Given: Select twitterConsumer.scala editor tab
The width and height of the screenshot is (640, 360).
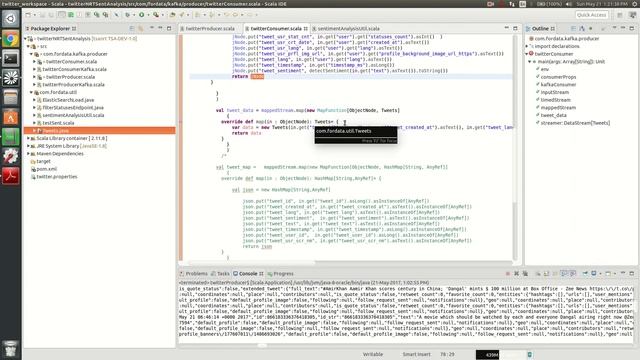Looking at the screenshot, I should (x=276, y=29).
